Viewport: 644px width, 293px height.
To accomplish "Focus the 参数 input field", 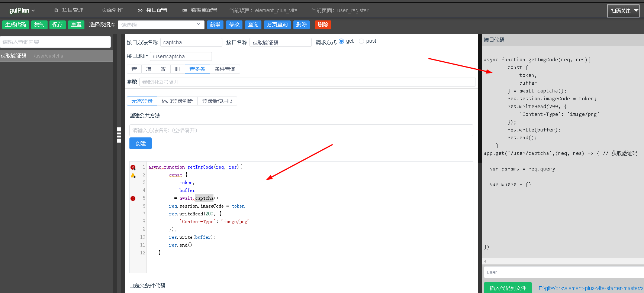I will pyautogui.click(x=307, y=82).
